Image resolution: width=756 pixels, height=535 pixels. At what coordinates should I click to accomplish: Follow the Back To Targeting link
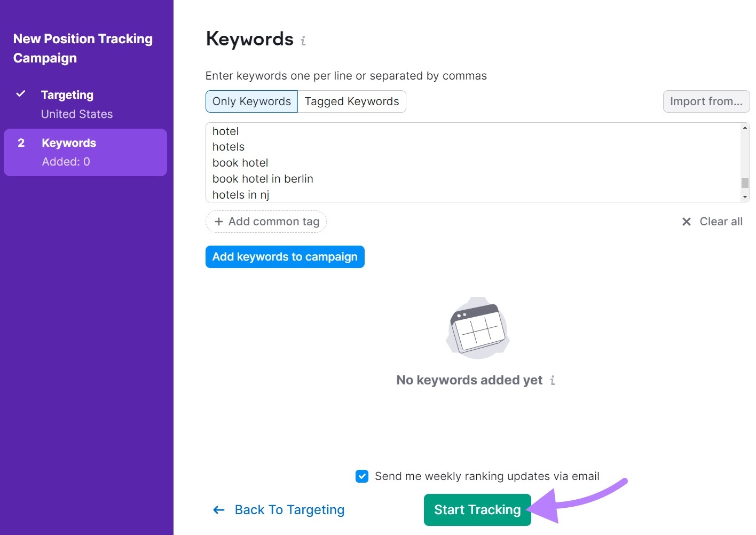click(x=289, y=510)
